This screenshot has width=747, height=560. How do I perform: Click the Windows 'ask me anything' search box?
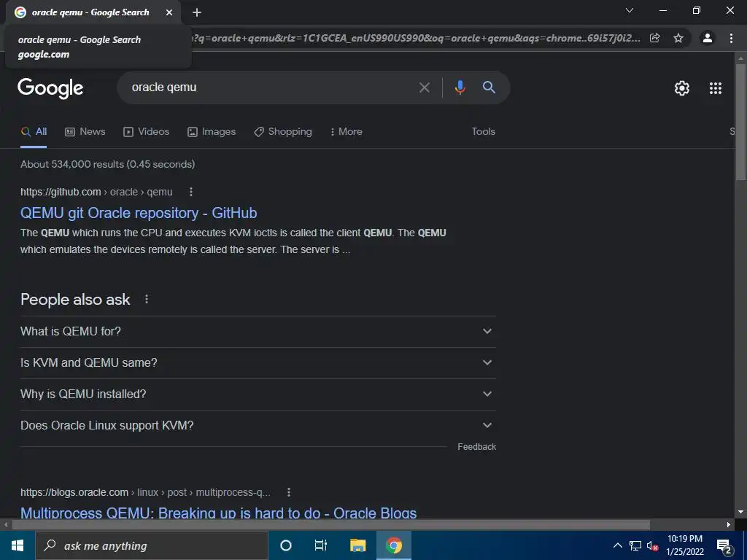(x=152, y=545)
